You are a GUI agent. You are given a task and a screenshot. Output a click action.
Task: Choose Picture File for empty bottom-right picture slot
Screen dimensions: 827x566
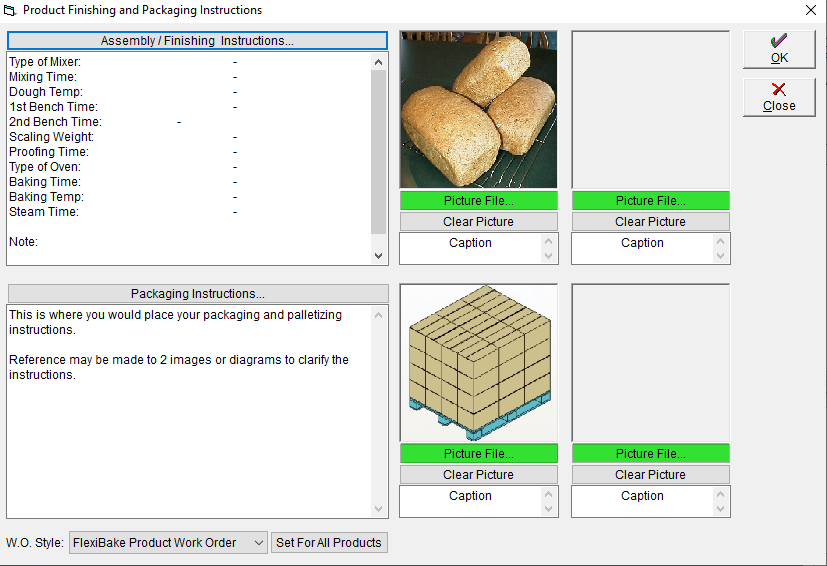pos(650,454)
